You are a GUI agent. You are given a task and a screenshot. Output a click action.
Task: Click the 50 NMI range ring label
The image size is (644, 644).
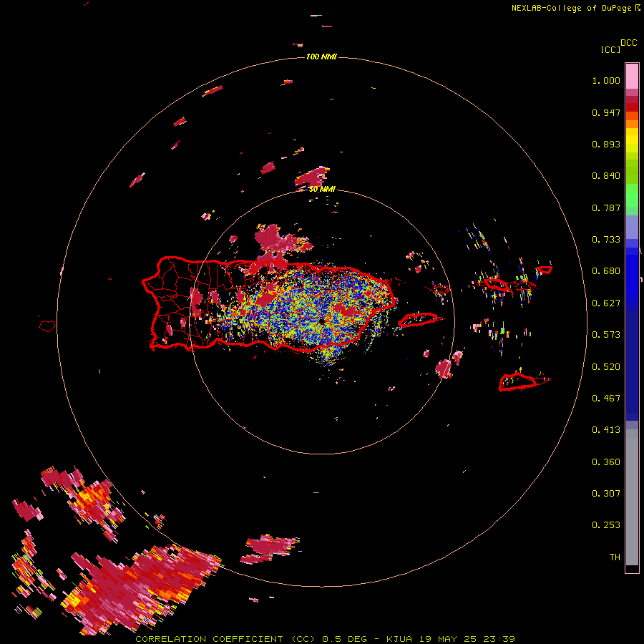tap(322, 189)
